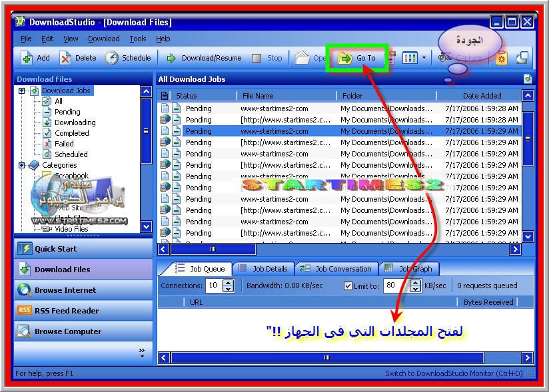The height and width of the screenshot is (392, 549).
Task: Open the Download menu
Action: click(104, 39)
